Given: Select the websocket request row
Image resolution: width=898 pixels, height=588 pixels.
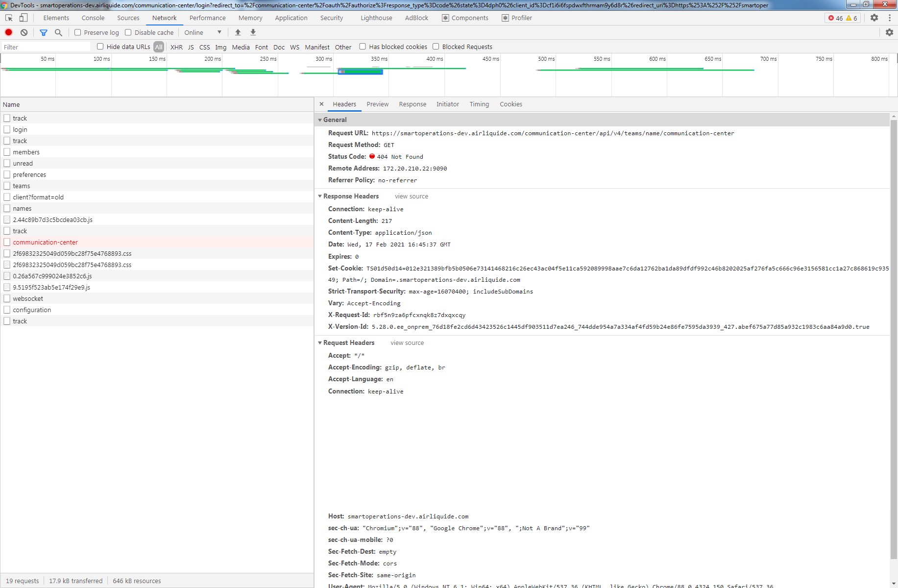Looking at the screenshot, I should [x=157, y=298].
